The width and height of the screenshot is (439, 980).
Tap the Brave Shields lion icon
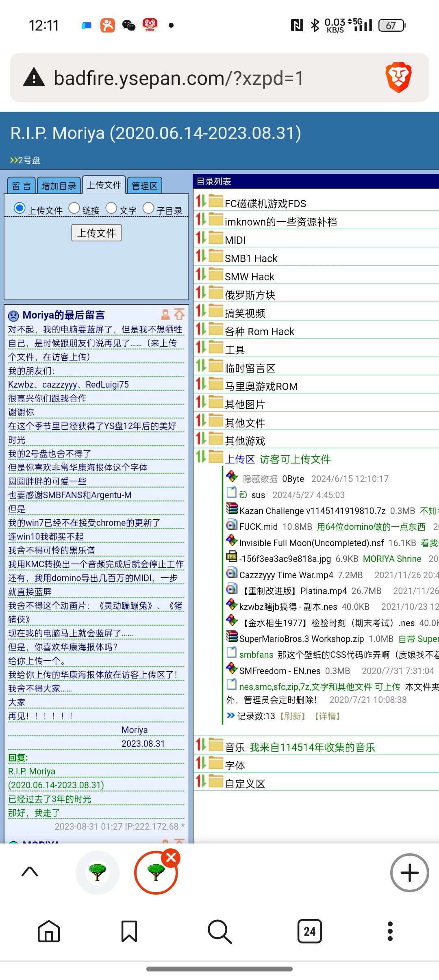[x=398, y=78]
